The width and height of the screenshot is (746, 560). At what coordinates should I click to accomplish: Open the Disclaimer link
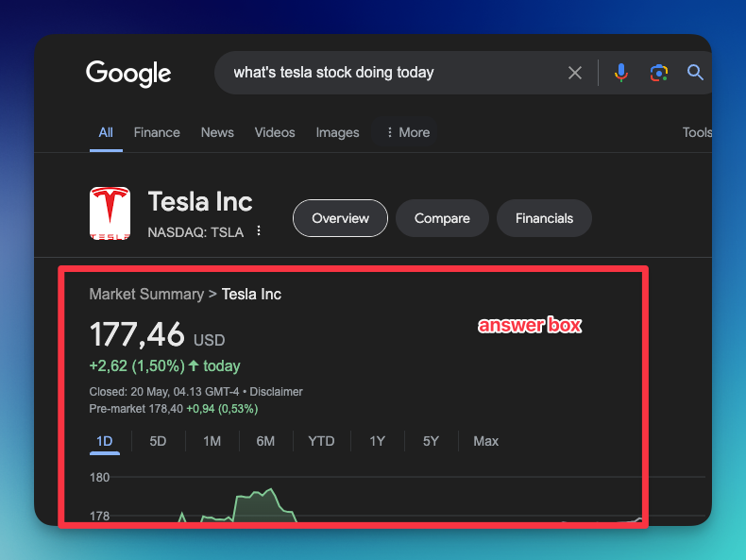tap(276, 392)
